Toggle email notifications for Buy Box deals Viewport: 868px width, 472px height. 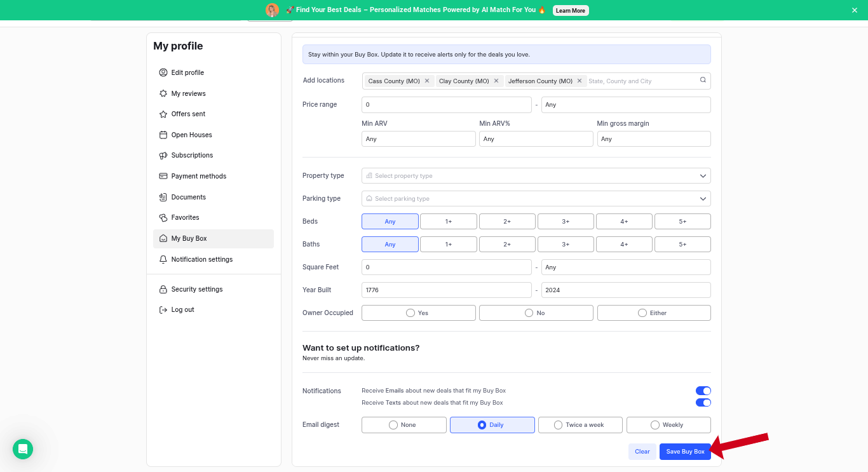pos(703,391)
